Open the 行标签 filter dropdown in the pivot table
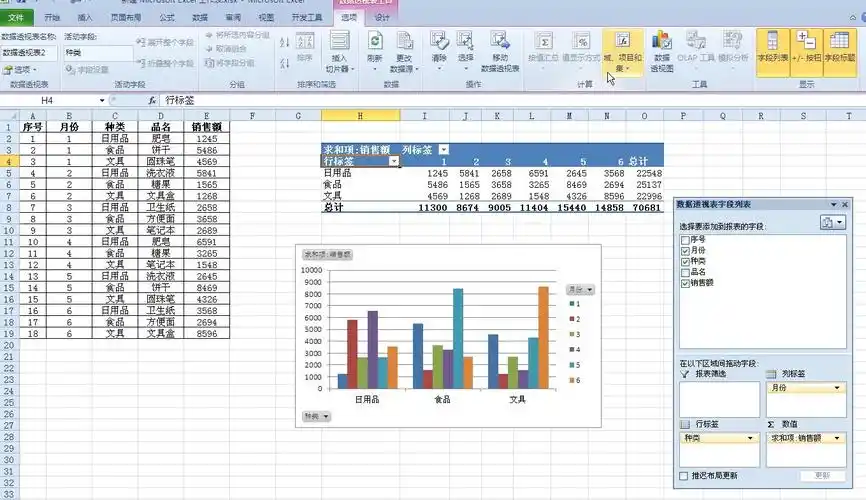The width and height of the screenshot is (866, 500). (x=394, y=161)
